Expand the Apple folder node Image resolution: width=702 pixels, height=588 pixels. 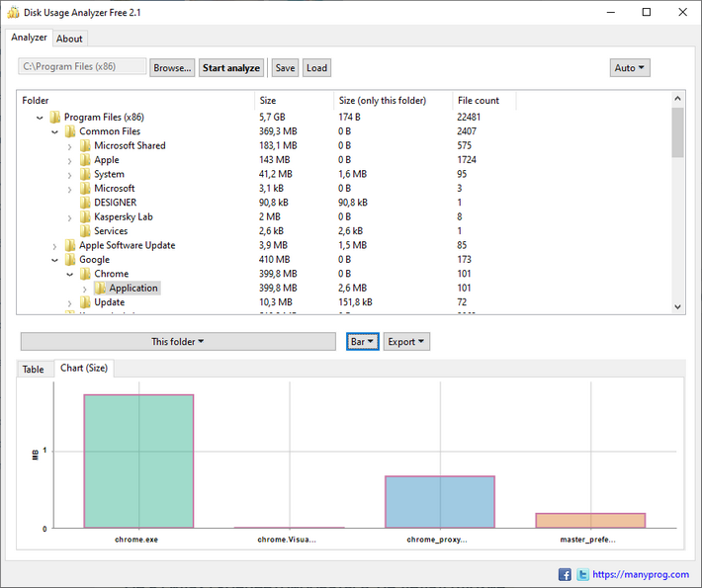(x=69, y=161)
